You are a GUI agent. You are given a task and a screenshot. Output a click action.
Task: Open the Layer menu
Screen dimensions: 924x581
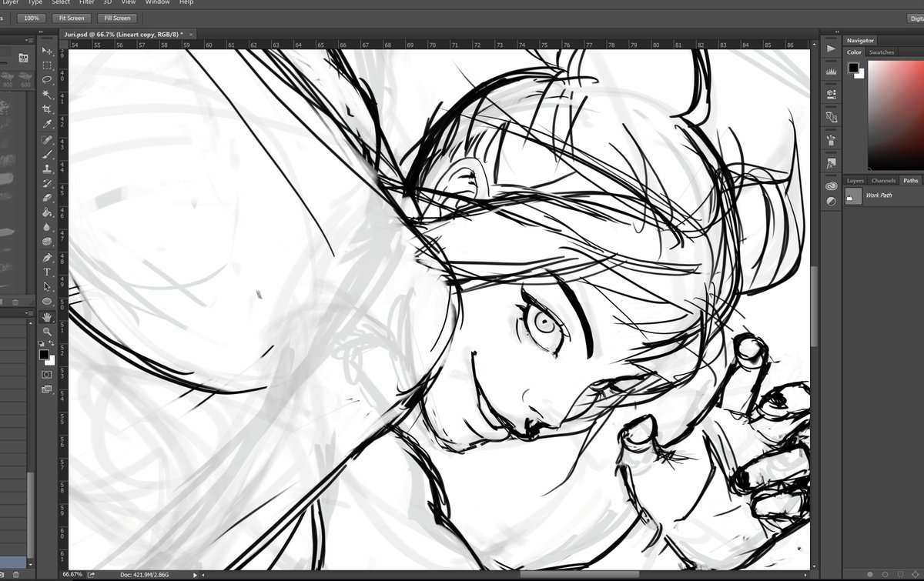pos(10,3)
